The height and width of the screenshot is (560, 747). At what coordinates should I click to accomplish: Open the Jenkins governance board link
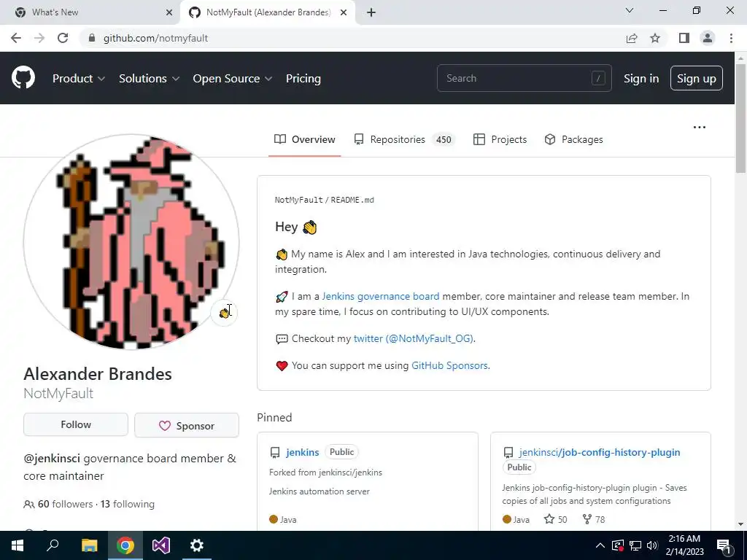(381, 296)
